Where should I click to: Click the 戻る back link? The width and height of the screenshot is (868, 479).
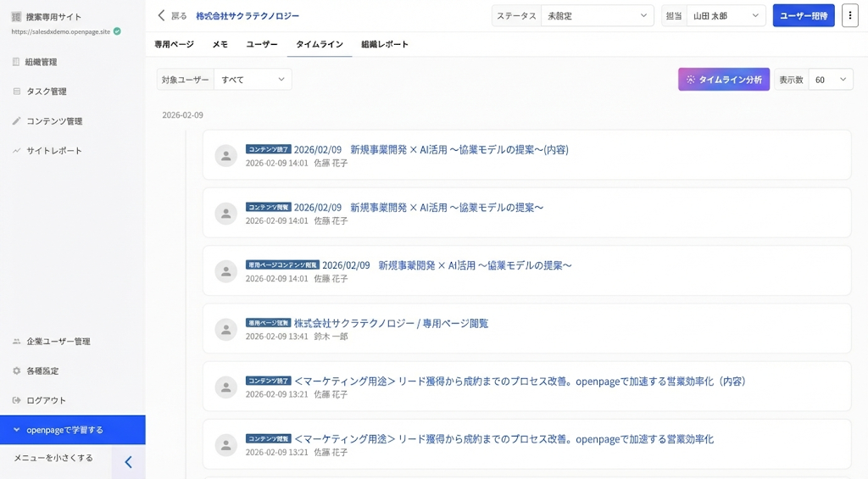click(179, 16)
